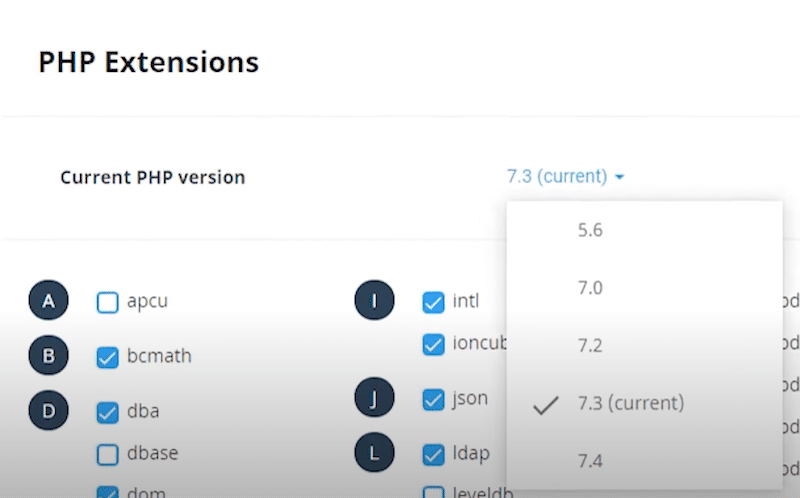Open the 7.3 (current) version dropdown

tap(565, 177)
